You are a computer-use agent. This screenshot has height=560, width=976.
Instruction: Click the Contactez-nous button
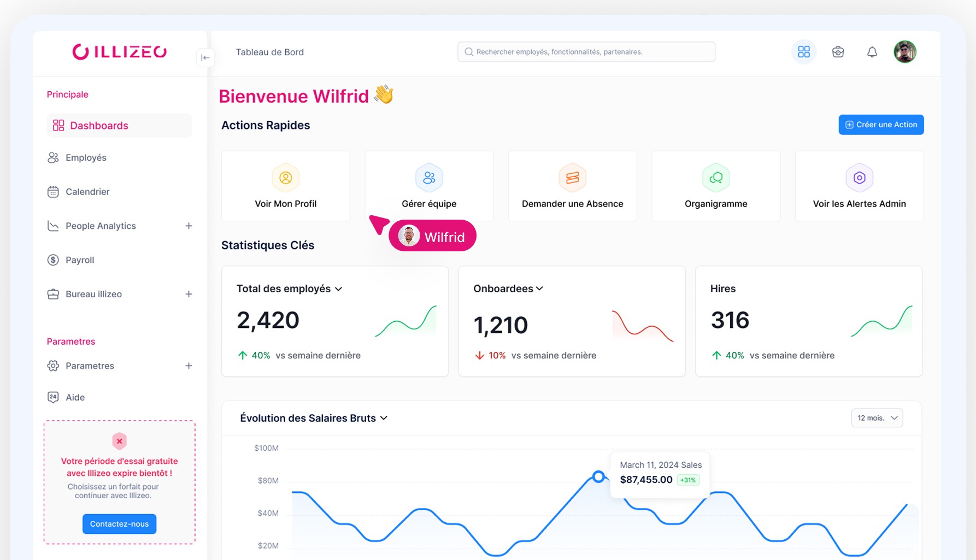point(119,523)
